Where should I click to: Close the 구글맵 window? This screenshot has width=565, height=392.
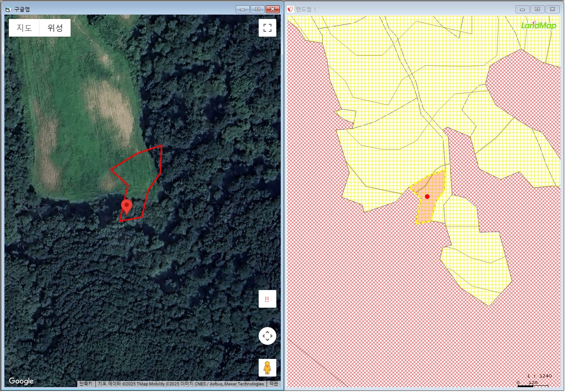(273, 9)
